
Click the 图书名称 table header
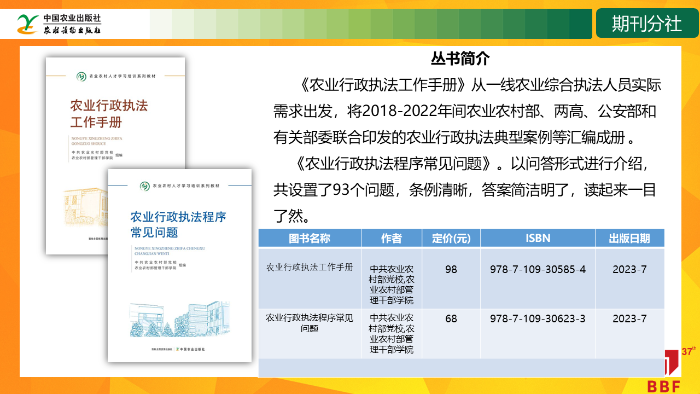click(309, 238)
